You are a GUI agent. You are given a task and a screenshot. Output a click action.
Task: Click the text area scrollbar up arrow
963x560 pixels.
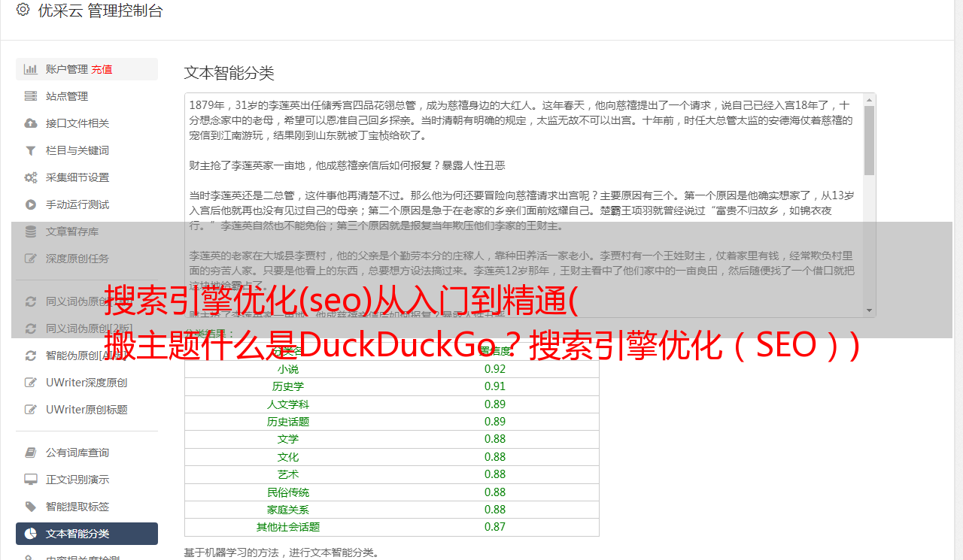(869, 99)
